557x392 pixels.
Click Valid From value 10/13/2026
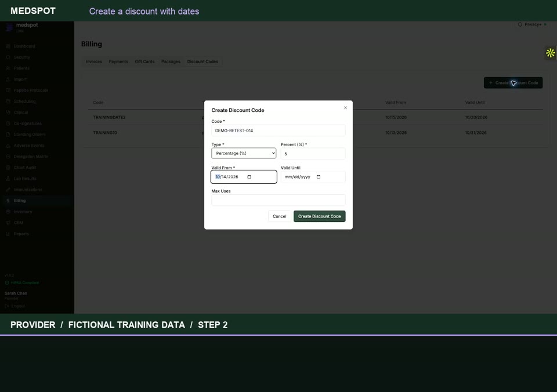(396, 132)
